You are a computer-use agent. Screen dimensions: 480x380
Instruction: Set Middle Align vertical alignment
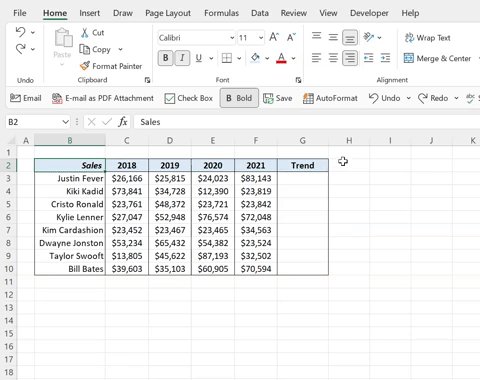(x=333, y=37)
